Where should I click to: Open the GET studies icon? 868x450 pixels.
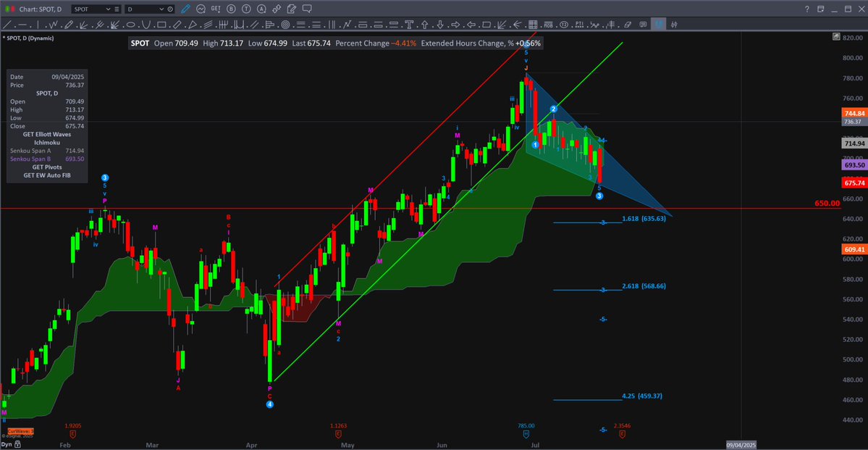click(x=216, y=9)
